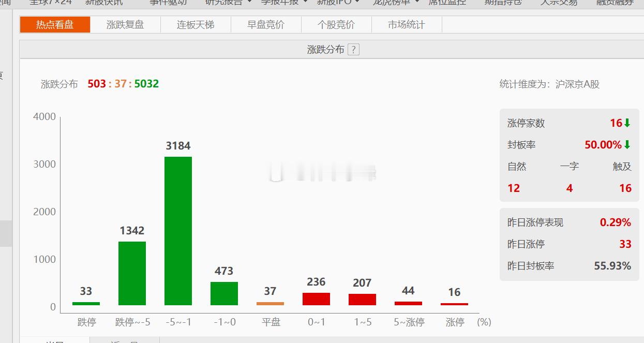The image size is (644, 343).
Task: Open the 席位监控 top menu item
Action: coord(447,2)
